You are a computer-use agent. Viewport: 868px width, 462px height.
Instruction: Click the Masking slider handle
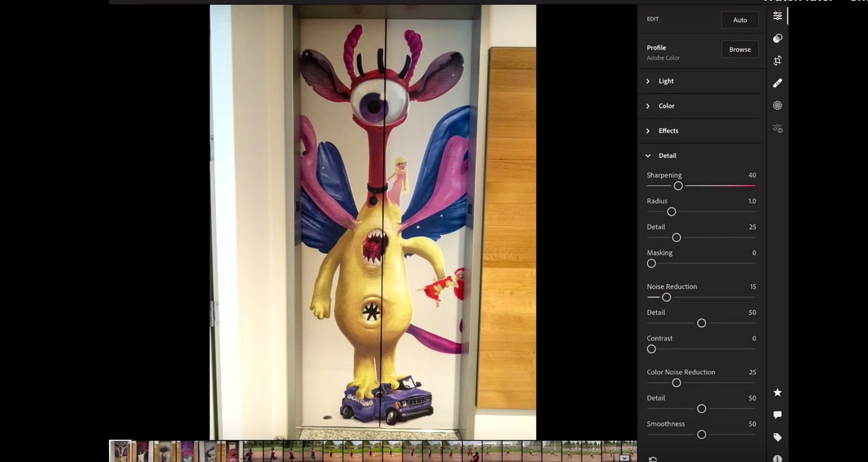(651, 264)
